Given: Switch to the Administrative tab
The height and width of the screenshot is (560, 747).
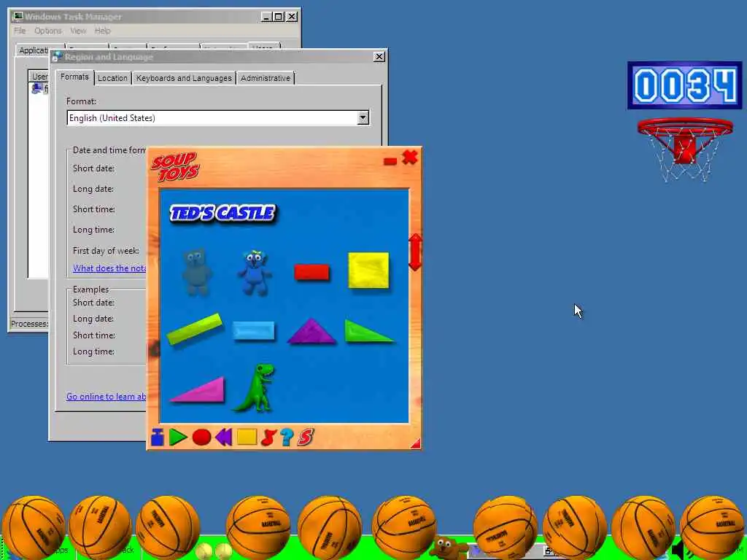Looking at the screenshot, I should point(266,78).
